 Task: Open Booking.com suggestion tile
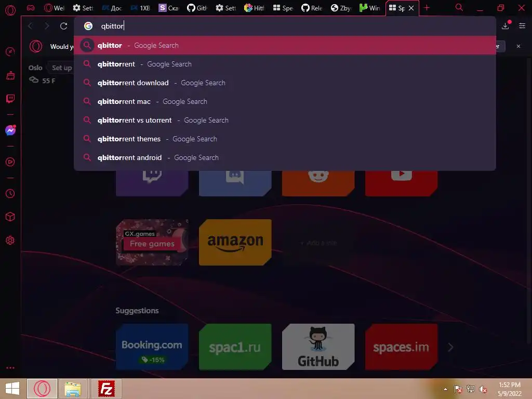click(152, 347)
